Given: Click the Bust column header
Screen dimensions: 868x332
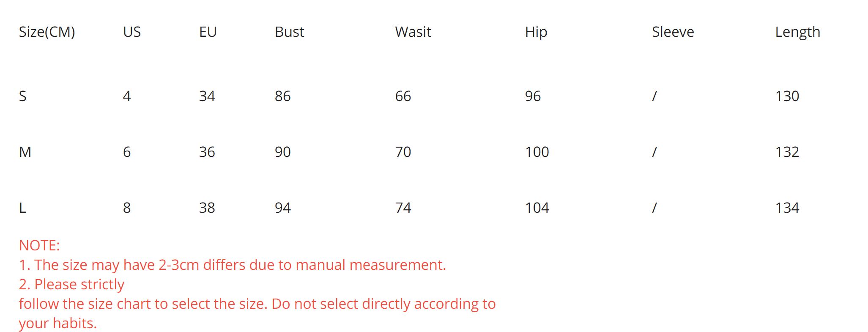Looking at the screenshot, I should coord(289,32).
